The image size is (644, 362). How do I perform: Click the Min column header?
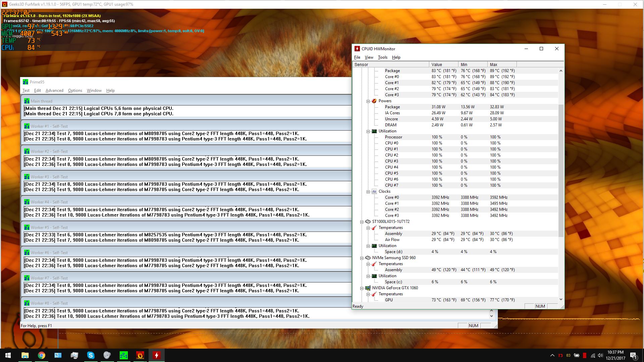point(473,64)
